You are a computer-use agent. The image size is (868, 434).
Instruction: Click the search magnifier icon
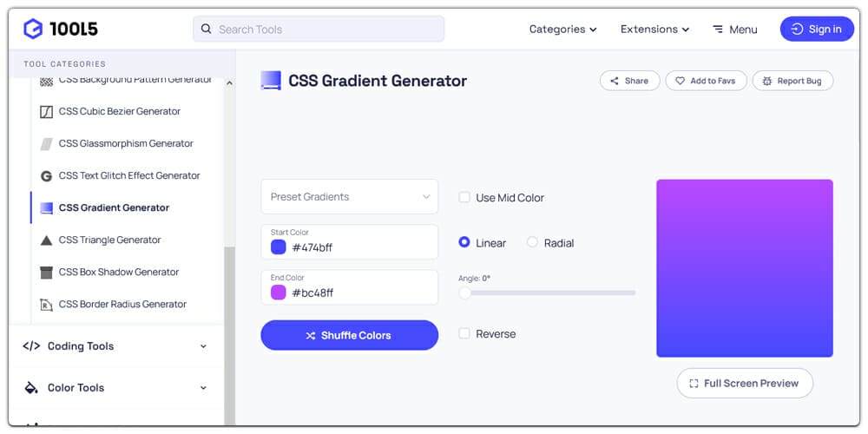click(206, 29)
